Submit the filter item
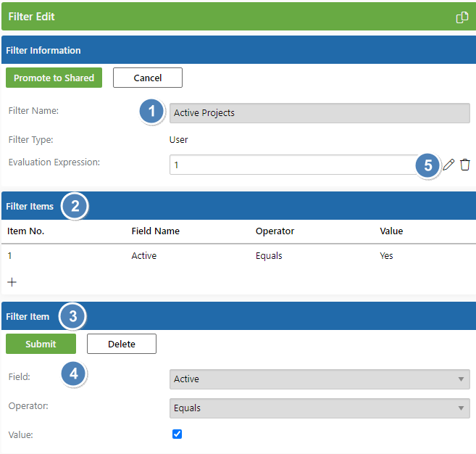Viewport: 476px width, 454px height. [41, 344]
